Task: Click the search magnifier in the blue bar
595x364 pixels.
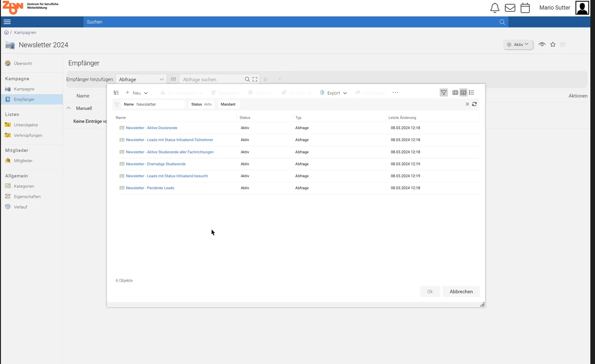Action: tap(502, 22)
